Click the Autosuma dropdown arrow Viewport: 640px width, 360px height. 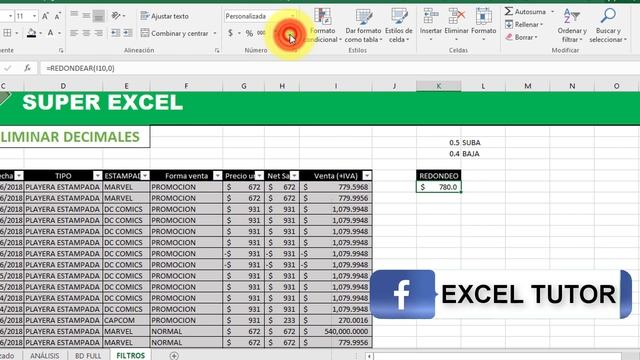click(x=553, y=11)
